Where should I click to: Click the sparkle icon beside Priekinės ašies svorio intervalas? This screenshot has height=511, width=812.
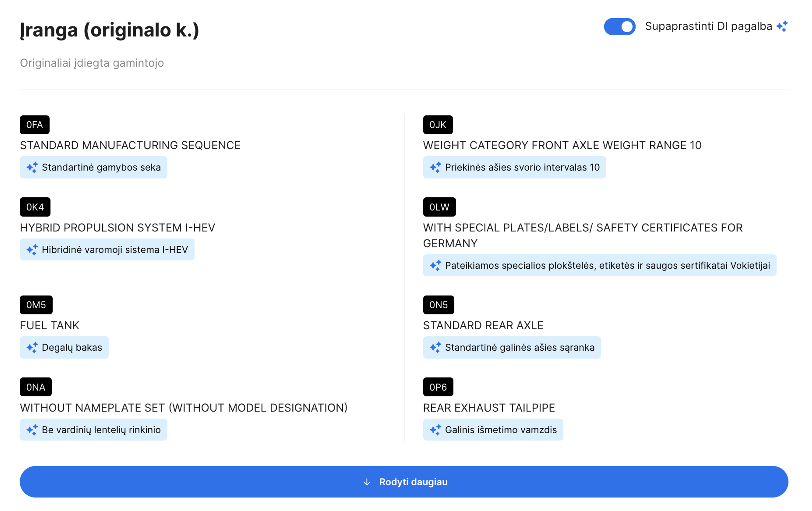pos(435,167)
